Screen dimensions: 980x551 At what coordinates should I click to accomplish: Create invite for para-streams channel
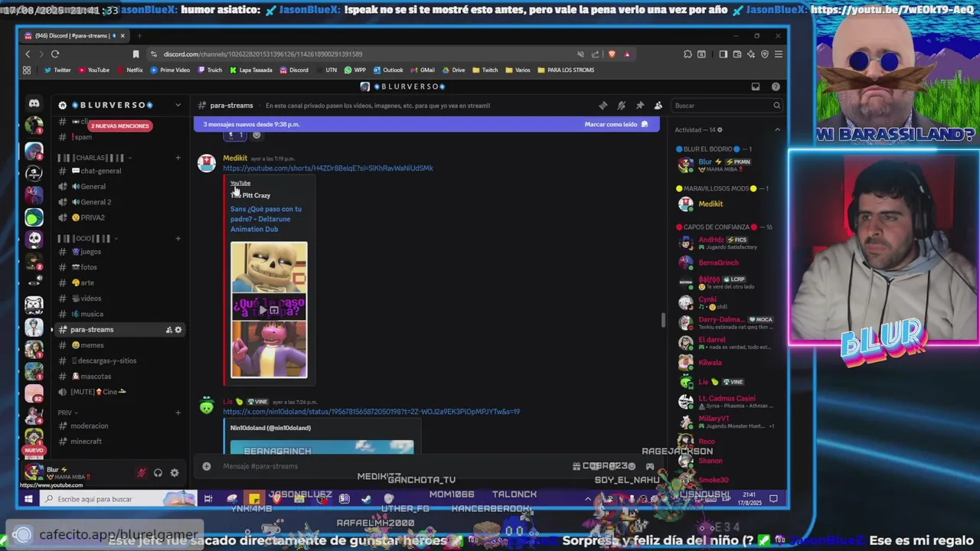tap(168, 330)
